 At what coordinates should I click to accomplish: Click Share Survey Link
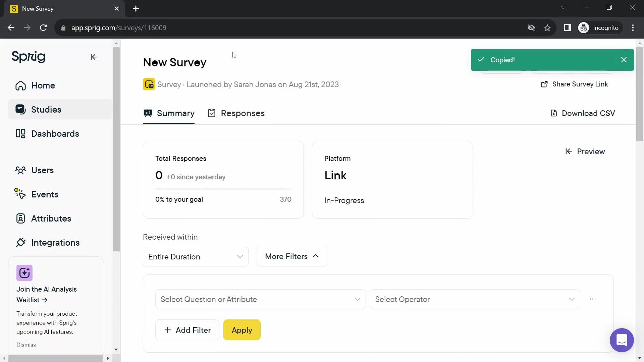574,84
